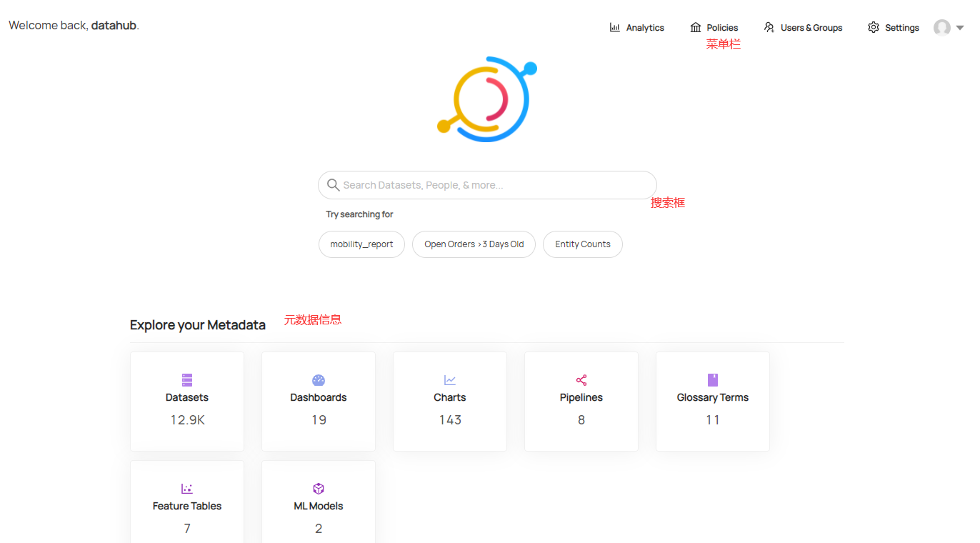
Task: Click the Pipelines share-node icon
Action: (581, 380)
